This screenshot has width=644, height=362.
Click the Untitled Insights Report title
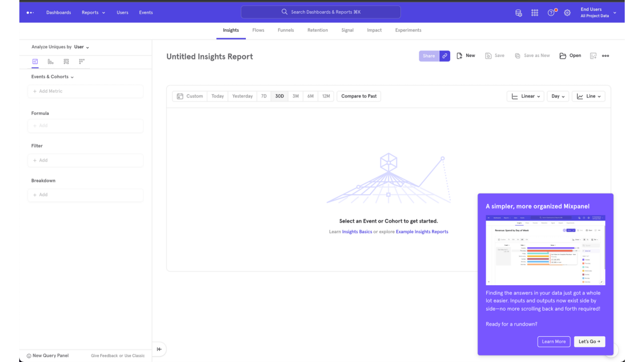[209, 56]
